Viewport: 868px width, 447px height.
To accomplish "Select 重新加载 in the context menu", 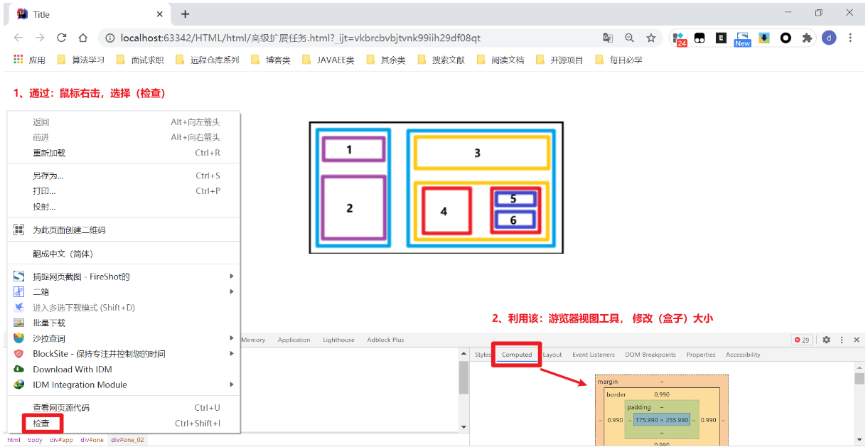I will pyautogui.click(x=124, y=153).
